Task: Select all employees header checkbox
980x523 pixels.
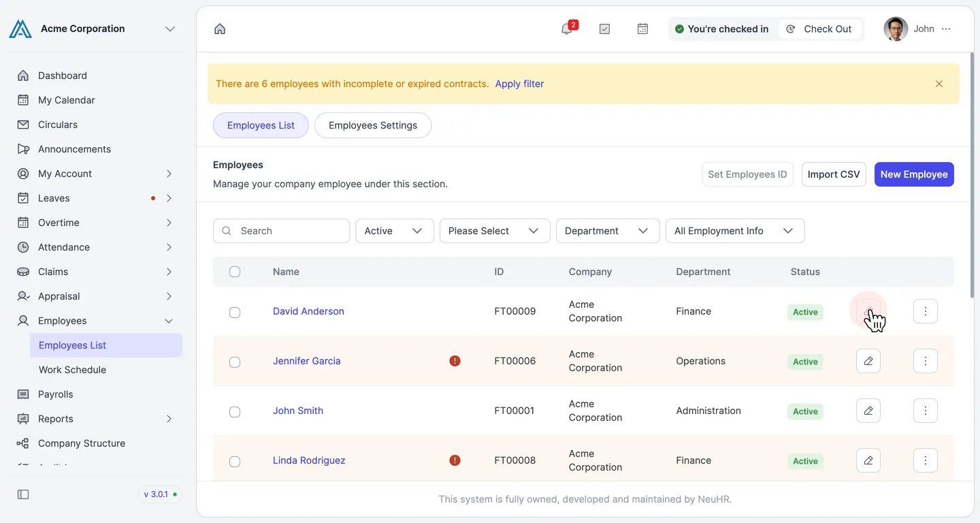Action: [x=235, y=272]
